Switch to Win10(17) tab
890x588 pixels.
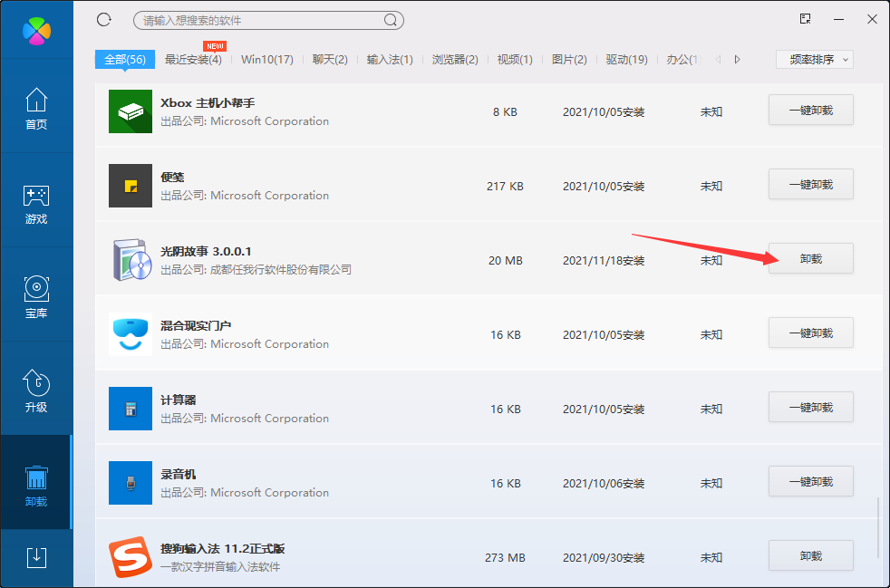[x=267, y=60]
